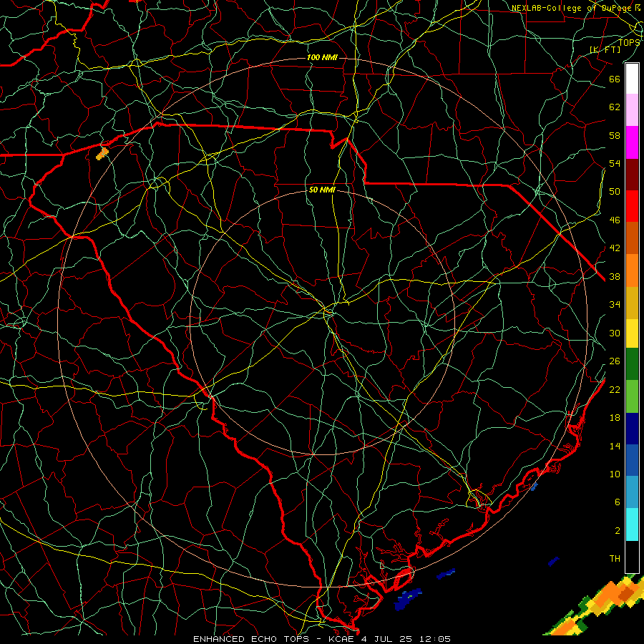Click the legend value 14
Image resolution: width=644 pixels, height=644 pixels.
[615, 446]
